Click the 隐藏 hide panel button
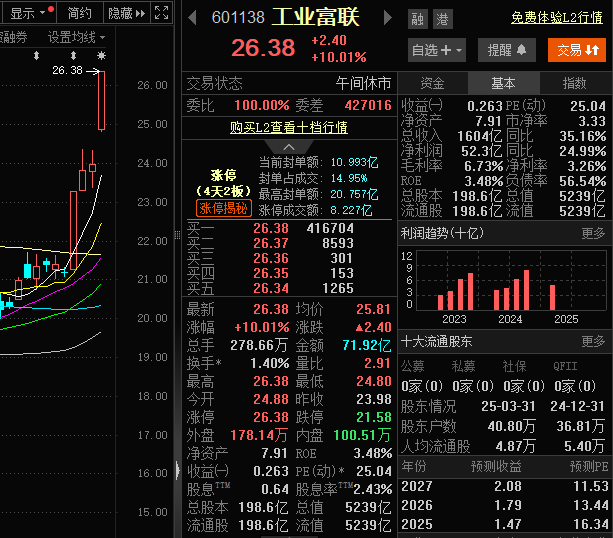Screen dimensions: 613x538 tap(127, 13)
